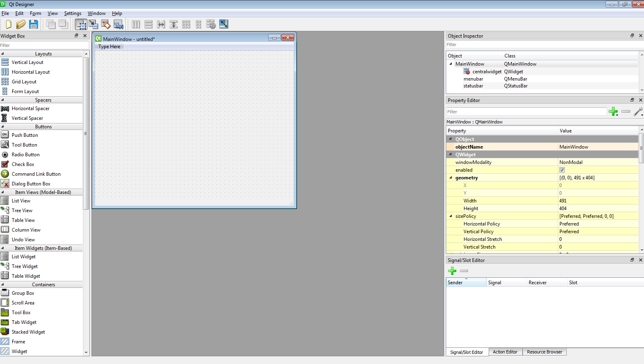Screen dimensions: 644x364
Task: Open a form with folder icon
Action: coord(21,24)
